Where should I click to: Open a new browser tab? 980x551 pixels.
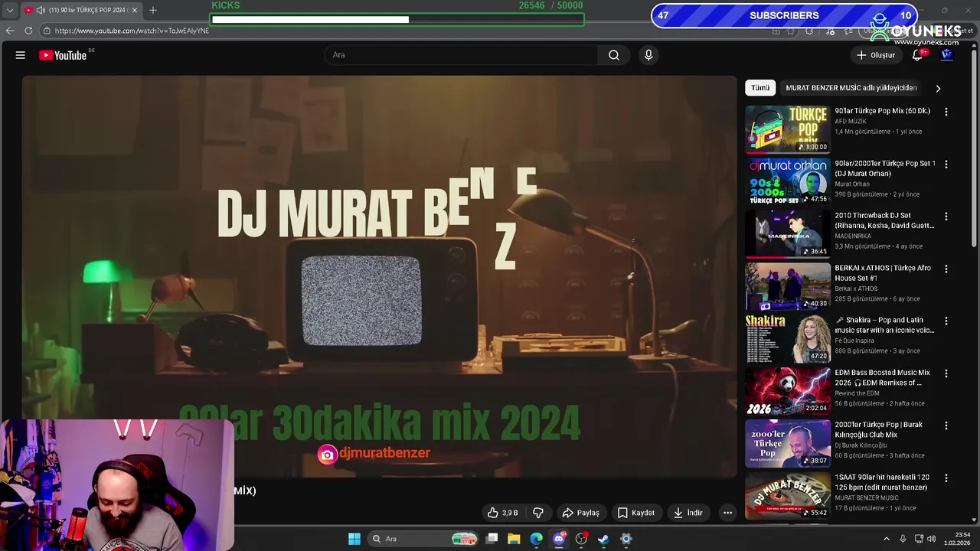[x=153, y=10]
